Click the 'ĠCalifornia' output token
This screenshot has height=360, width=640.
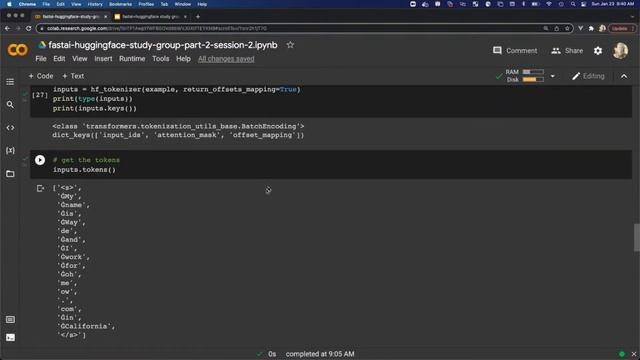85,326
